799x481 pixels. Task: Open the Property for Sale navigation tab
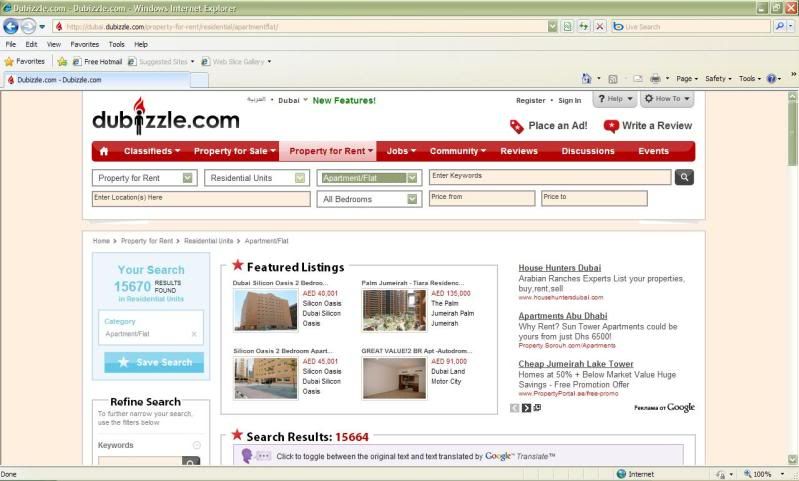tap(234, 151)
